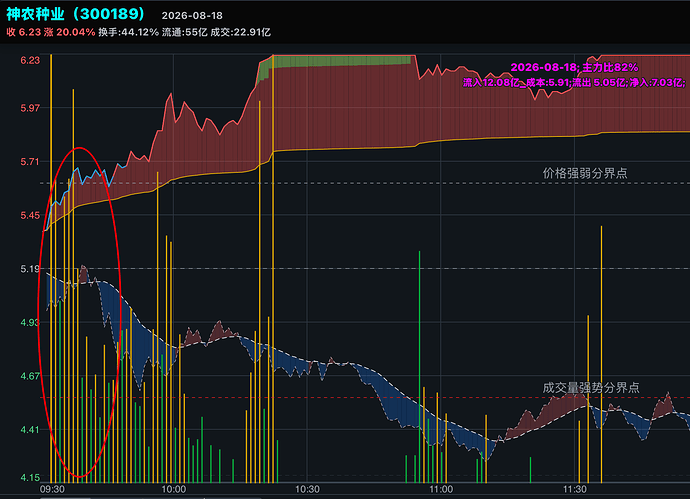Viewport: 690px width, 499px height.
Task: Click the gain value 涨 20.04%
Action: [x=69, y=32]
